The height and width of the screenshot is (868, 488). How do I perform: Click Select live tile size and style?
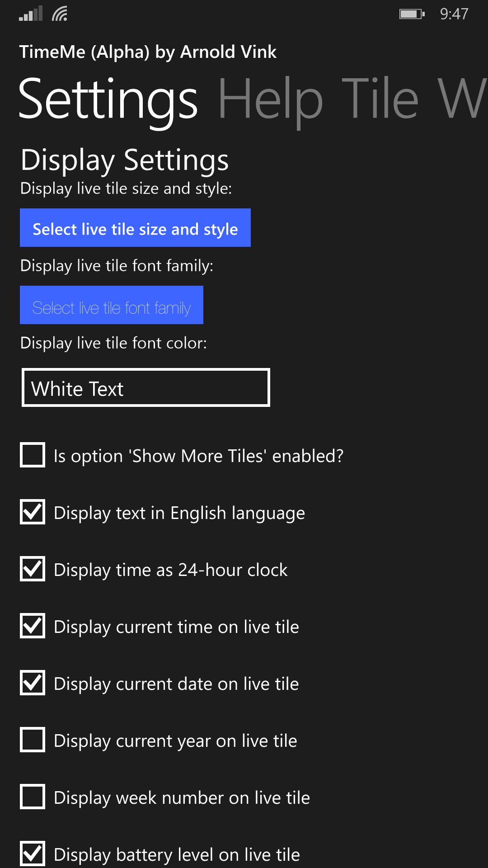[135, 228]
